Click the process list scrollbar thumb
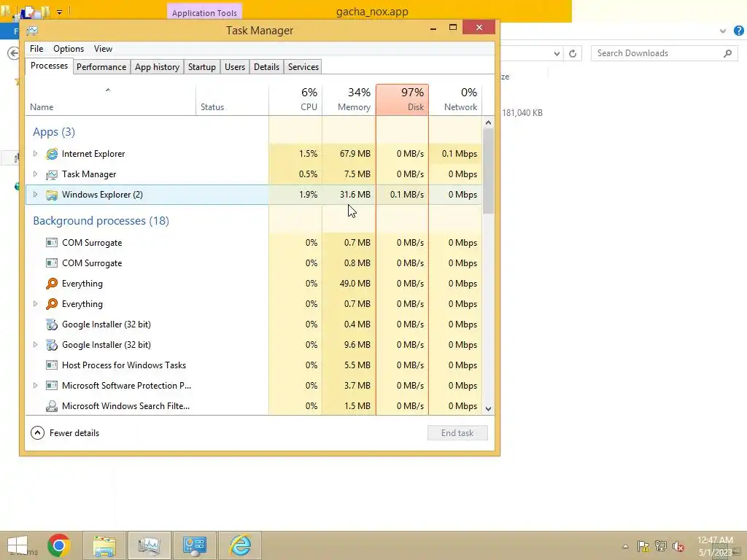The image size is (747, 560). coord(488,171)
